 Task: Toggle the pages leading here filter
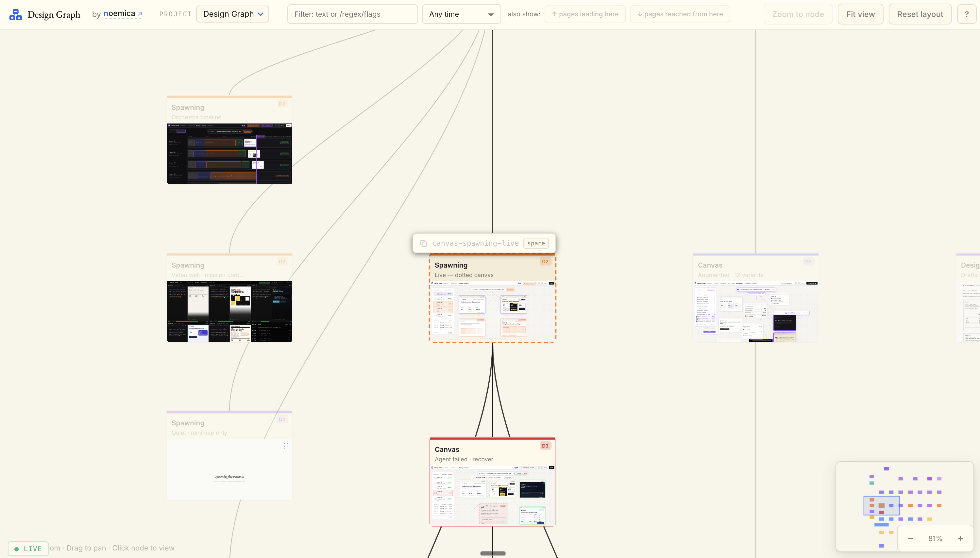(585, 14)
